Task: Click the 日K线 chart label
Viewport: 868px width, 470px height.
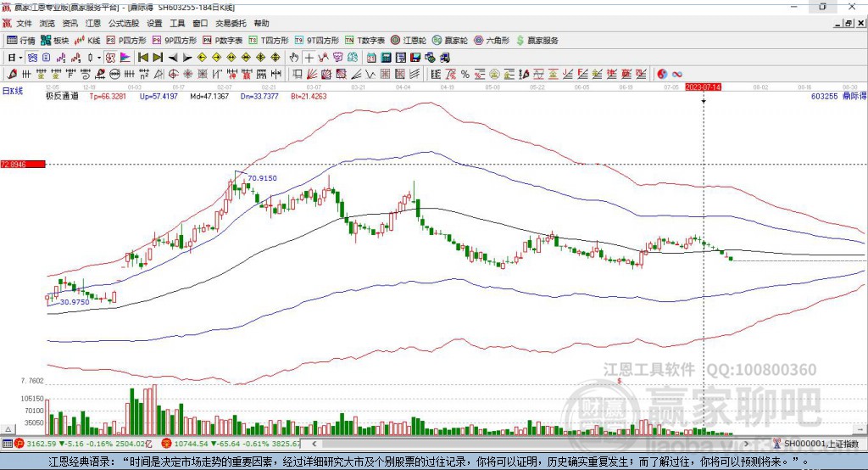Action: click(12, 91)
